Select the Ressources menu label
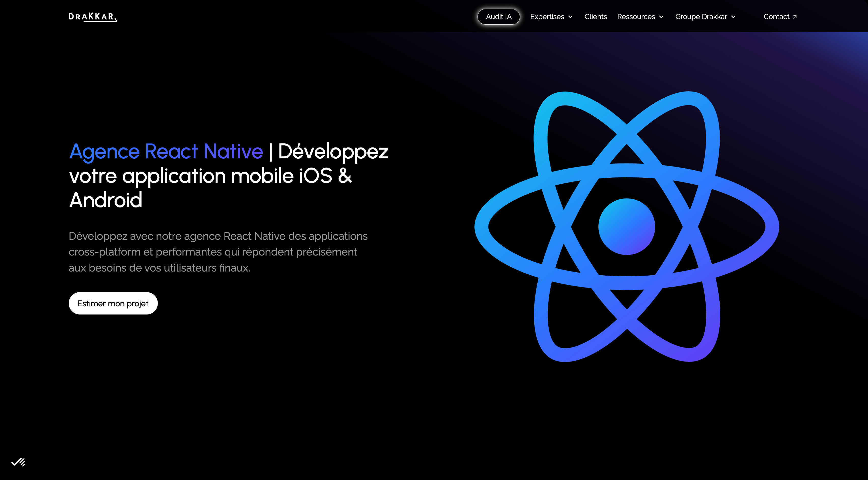This screenshot has width=868, height=480. [636, 17]
